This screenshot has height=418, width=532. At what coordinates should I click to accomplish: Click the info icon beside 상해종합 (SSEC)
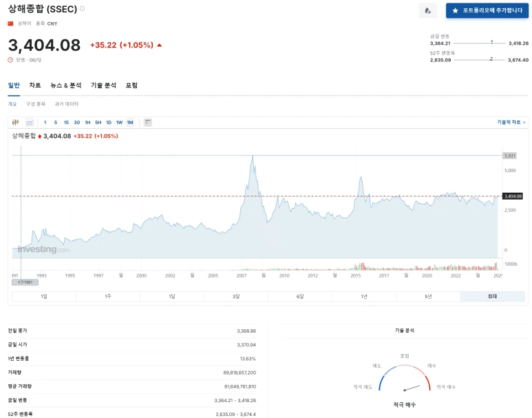[x=82, y=8]
